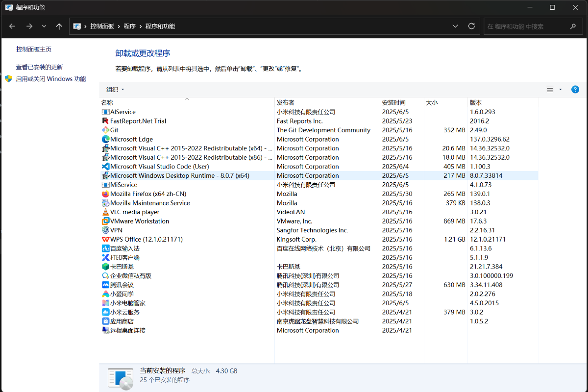The height and width of the screenshot is (392, 588).
Task: Click the forward navigation arrow
Action: pyautogui.click(x=29, y=26)
